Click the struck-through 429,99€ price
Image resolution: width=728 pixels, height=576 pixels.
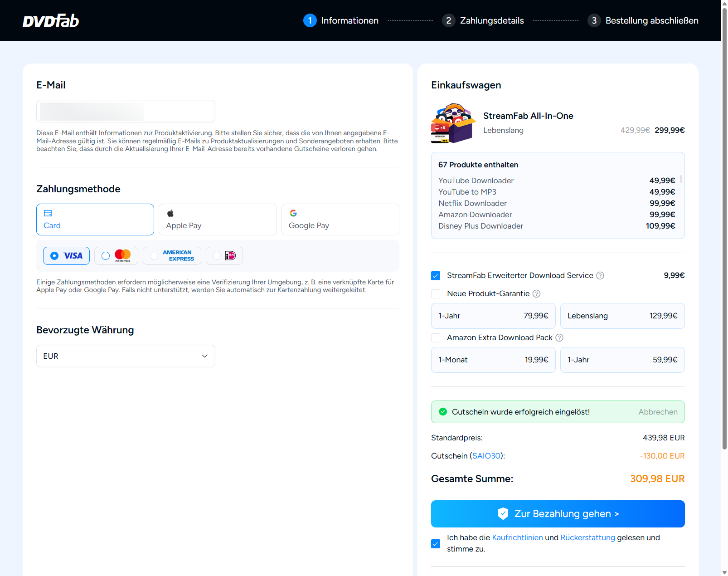(635, 130)
